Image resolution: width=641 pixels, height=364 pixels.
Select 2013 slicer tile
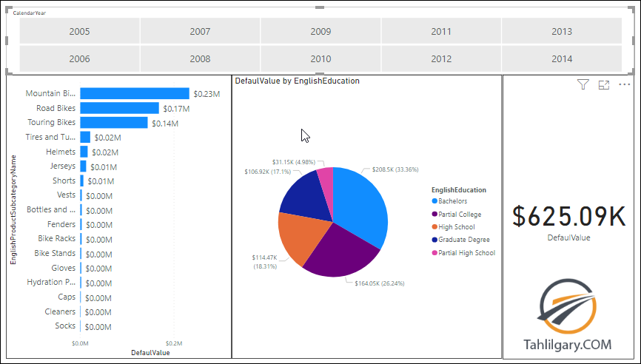(562, 31)
